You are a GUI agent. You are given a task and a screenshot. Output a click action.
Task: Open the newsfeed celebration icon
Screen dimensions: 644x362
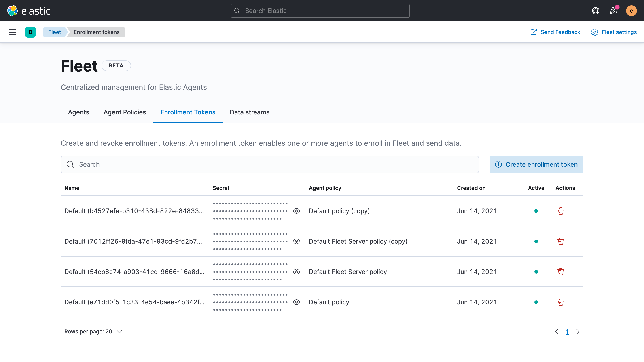613,11
